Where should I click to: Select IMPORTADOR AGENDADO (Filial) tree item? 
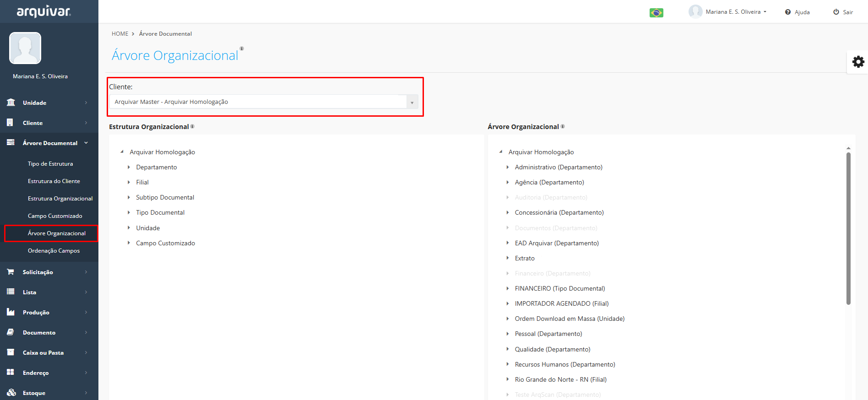pos(562,303)
